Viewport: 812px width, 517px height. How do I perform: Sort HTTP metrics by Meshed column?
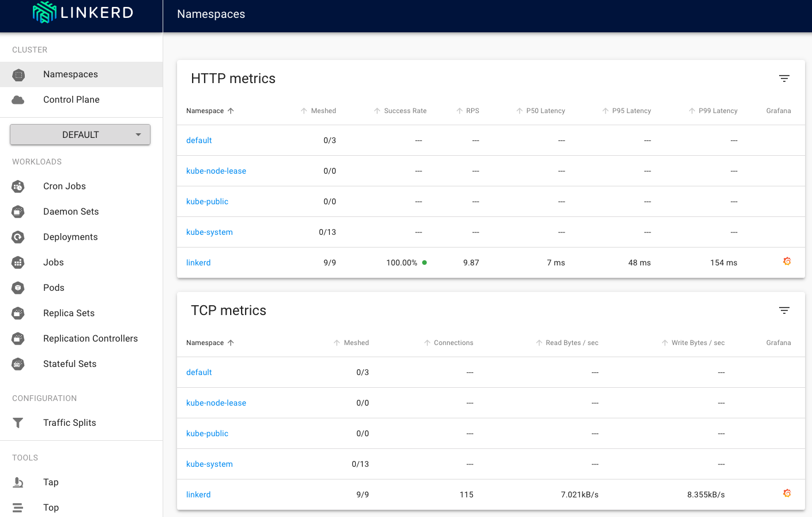(x=318, y=111)
